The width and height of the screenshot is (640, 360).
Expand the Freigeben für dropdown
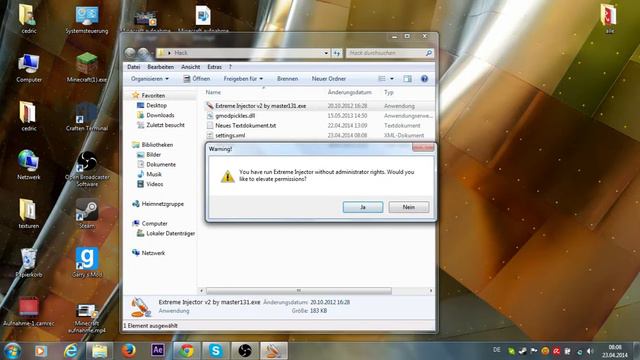pos(243,79)
